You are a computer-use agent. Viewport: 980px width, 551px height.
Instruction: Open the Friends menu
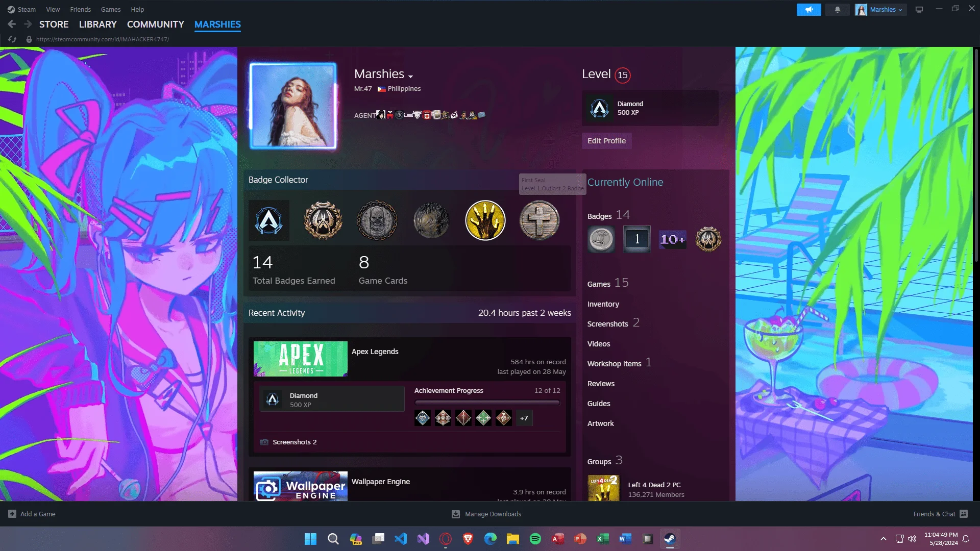click(80, 9)
